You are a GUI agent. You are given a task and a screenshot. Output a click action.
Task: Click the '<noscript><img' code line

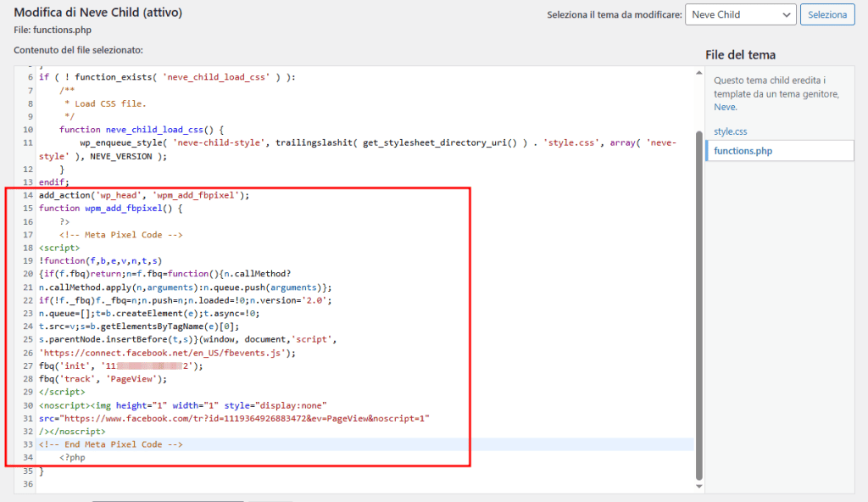[x=183, y=405]
